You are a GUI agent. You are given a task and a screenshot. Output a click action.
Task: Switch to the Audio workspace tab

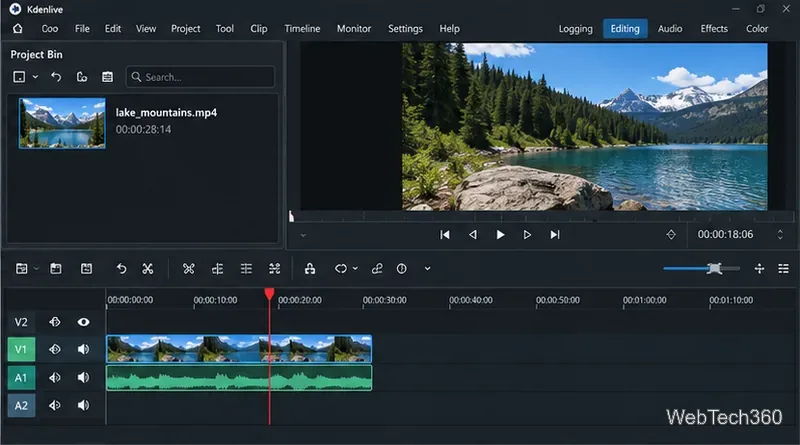tap(670, 29)
